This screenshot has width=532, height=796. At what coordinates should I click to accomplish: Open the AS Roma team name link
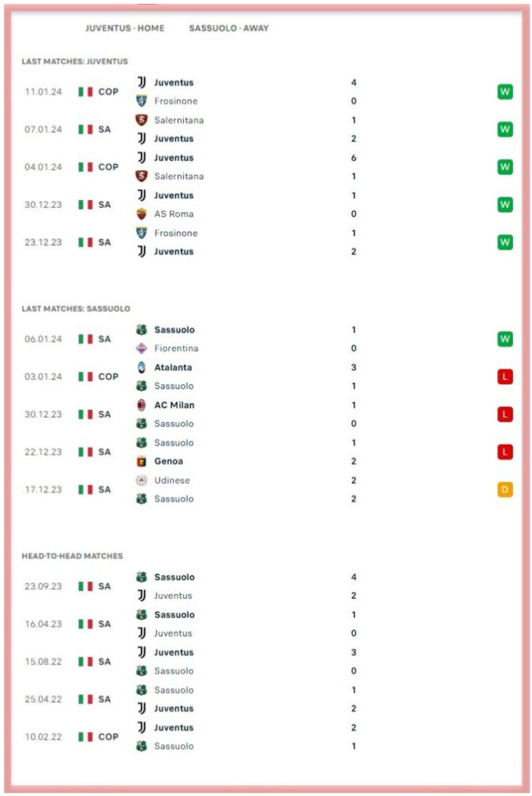tap(174, 214)
